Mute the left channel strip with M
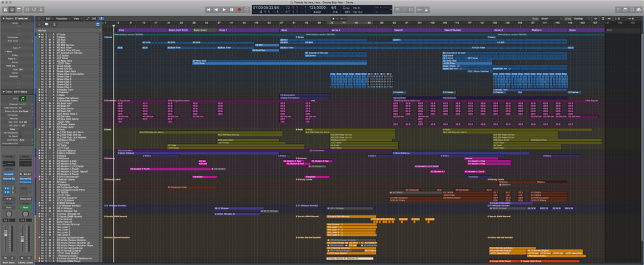Screen dimensions: 644x265 point(6,257)
